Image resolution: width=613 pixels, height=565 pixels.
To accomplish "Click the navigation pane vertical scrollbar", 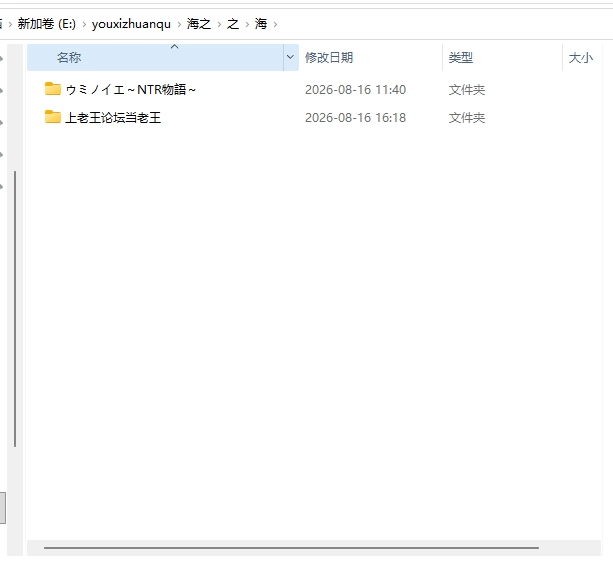I will click(x=15, y=309).
